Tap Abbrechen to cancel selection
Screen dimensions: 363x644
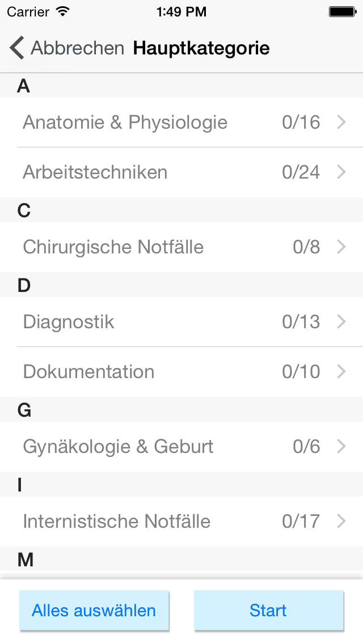[78, 48]
